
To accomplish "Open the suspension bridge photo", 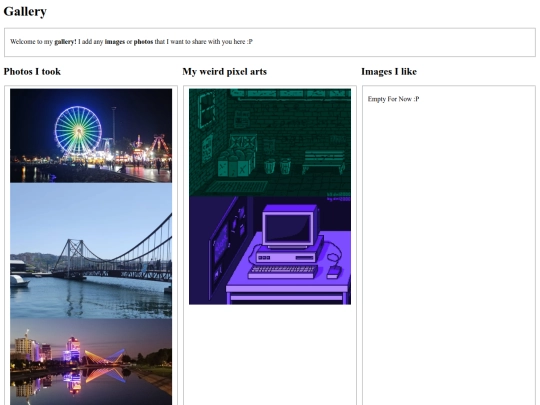I will click(x=91, y=251).
